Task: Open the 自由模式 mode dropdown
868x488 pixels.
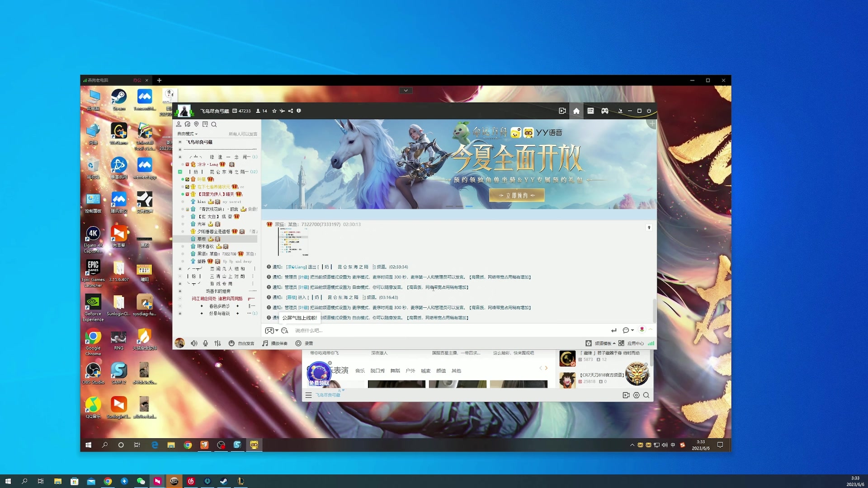Action: point(187,134)
